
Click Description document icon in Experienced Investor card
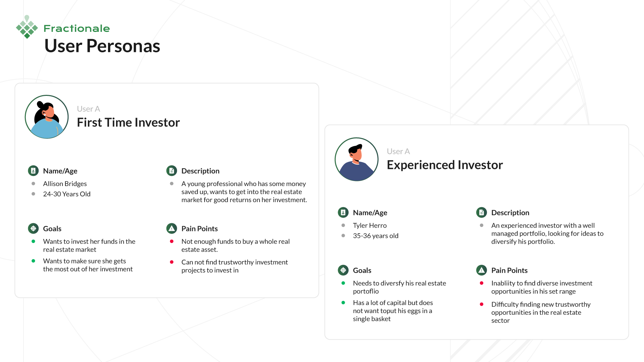[481, 213]
